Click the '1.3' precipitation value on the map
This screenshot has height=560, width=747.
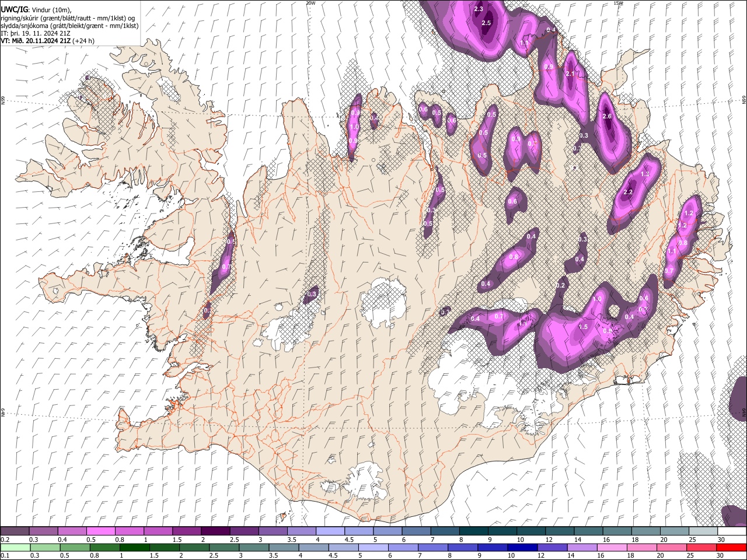(x=645, y=174)
